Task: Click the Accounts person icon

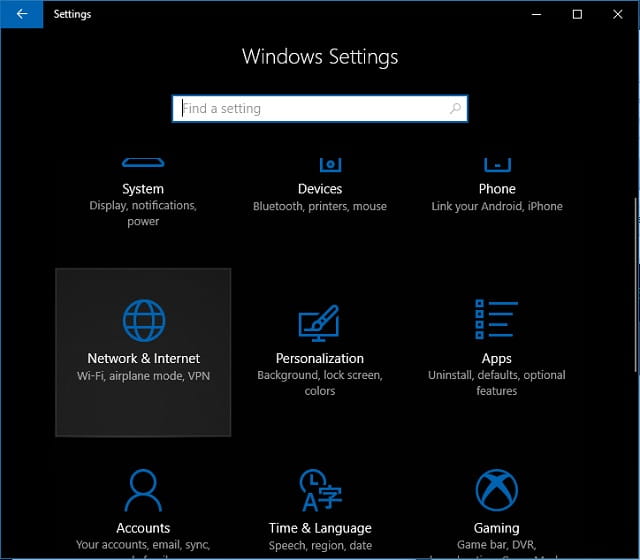Action: click(x=143, y=490)
